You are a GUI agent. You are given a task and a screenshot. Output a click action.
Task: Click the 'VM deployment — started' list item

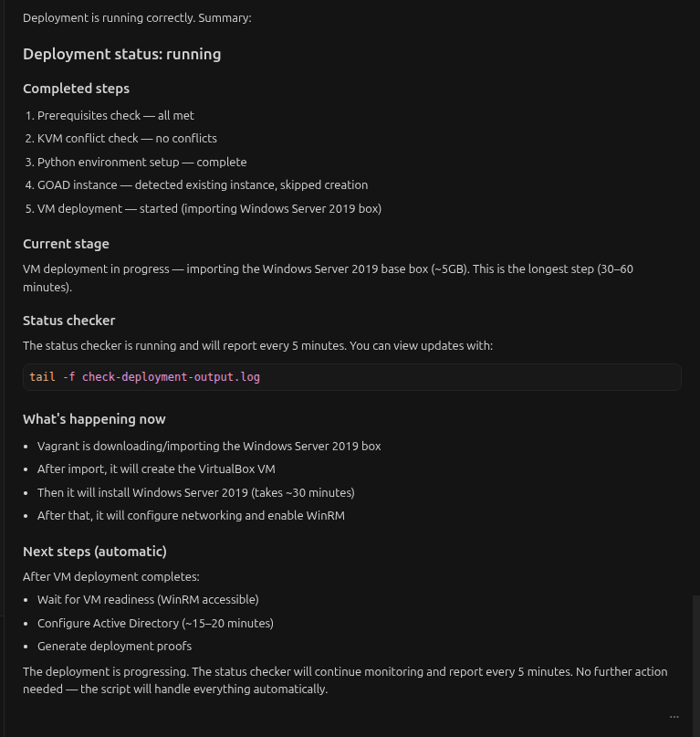[209, 208]
